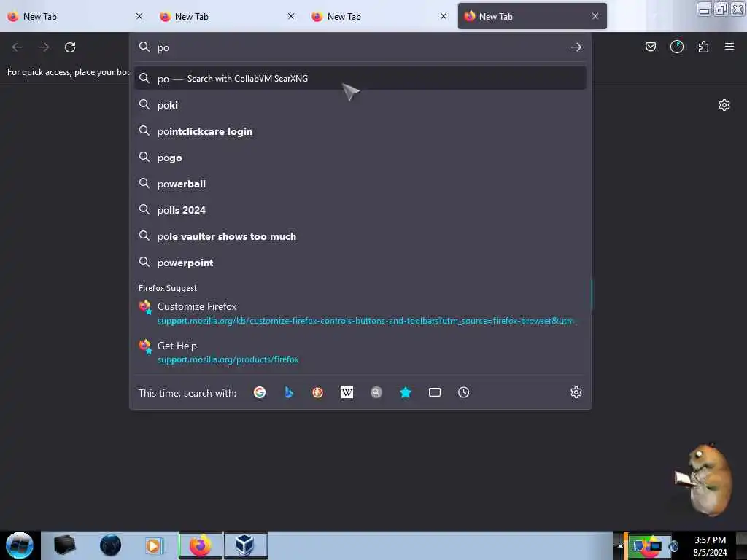Image resolution: width=747 pixels, height=560 pixels.
Task: Click the address bar input showing po
Action: click(360, 47)
